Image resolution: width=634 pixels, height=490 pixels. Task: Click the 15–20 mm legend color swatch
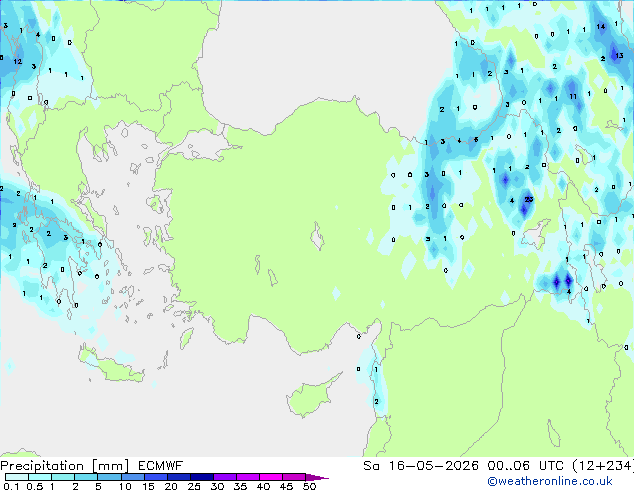point(155,477)
